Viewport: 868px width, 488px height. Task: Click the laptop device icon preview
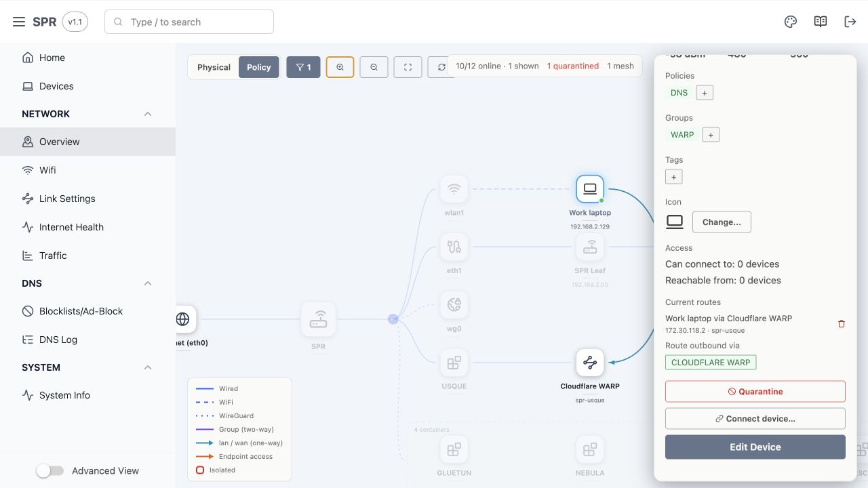675,222
